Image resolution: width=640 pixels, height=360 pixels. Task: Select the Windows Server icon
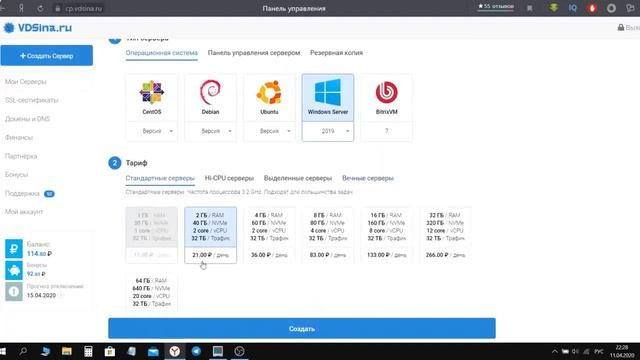[328, 92]
